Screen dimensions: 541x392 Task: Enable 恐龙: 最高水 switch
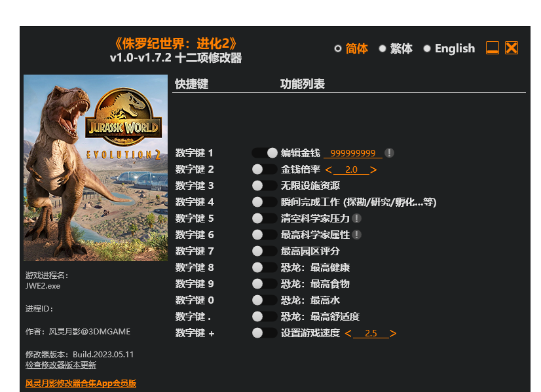(x=265, y=300)
